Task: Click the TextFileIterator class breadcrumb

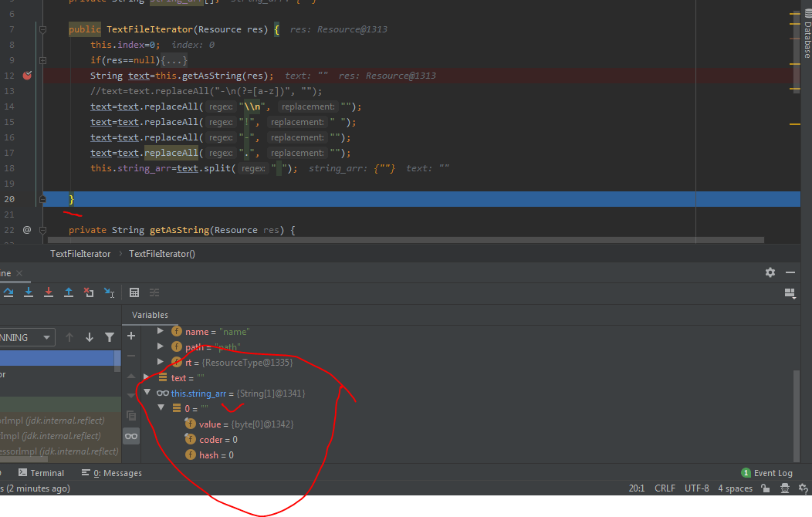Action: 80,254
